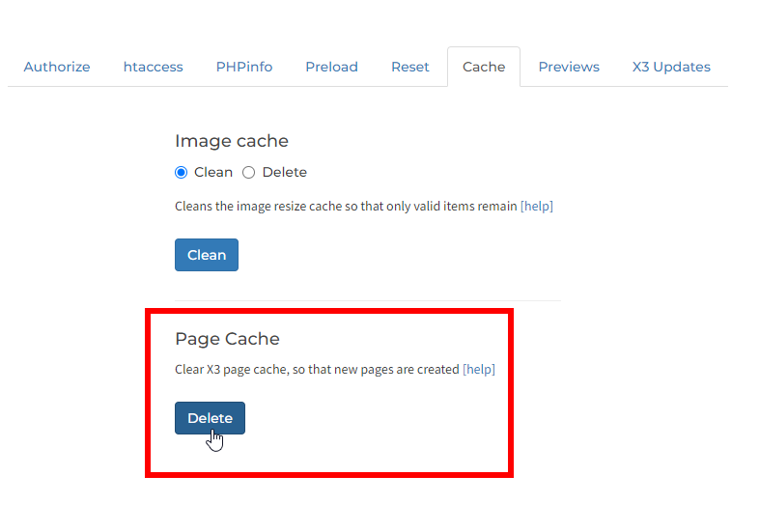Click the Cache tab
Screen dimensions: 760x532
tap(484, 67)
